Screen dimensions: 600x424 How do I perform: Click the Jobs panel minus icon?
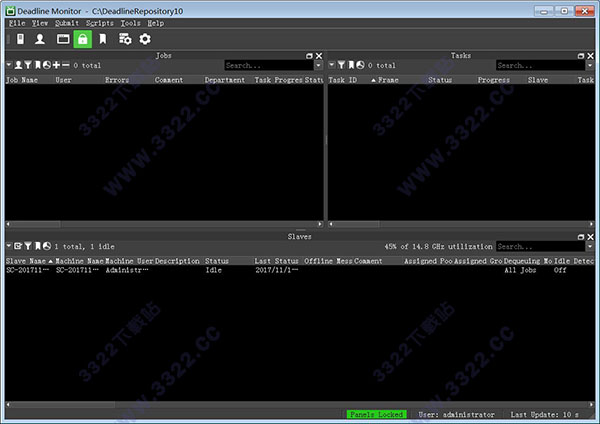click(x=66, y=65)
